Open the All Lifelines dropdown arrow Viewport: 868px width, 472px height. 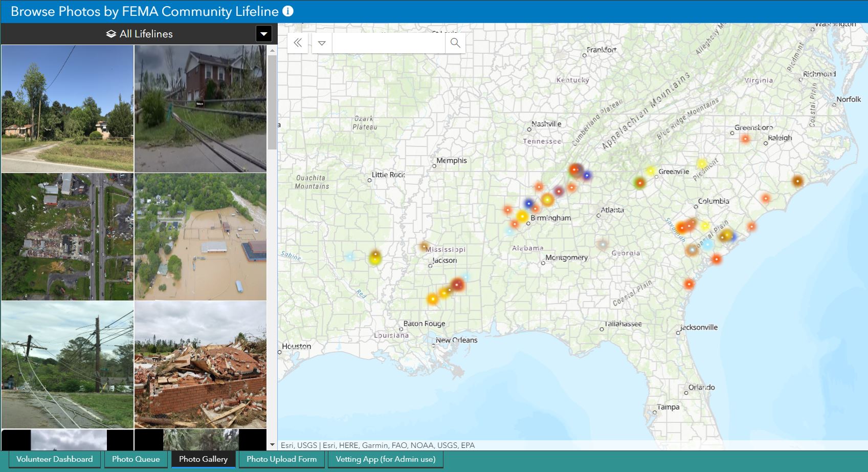263,34
